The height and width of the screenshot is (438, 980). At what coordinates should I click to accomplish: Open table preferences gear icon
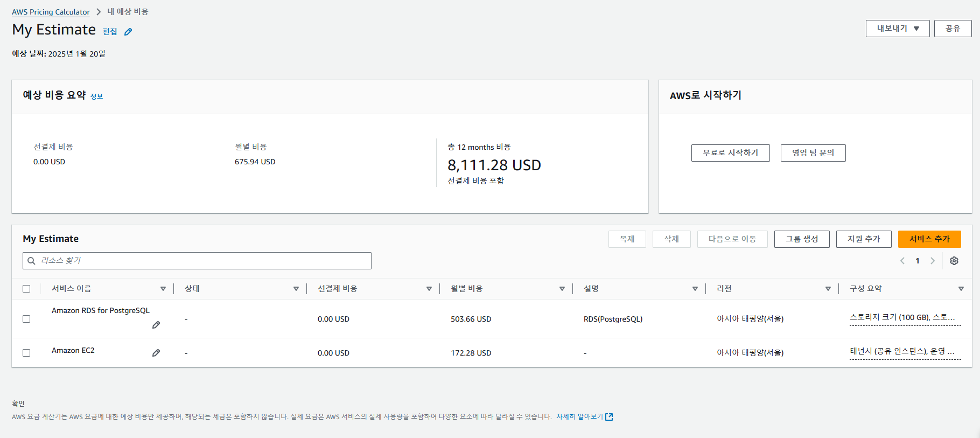click(x=954, y=261)
